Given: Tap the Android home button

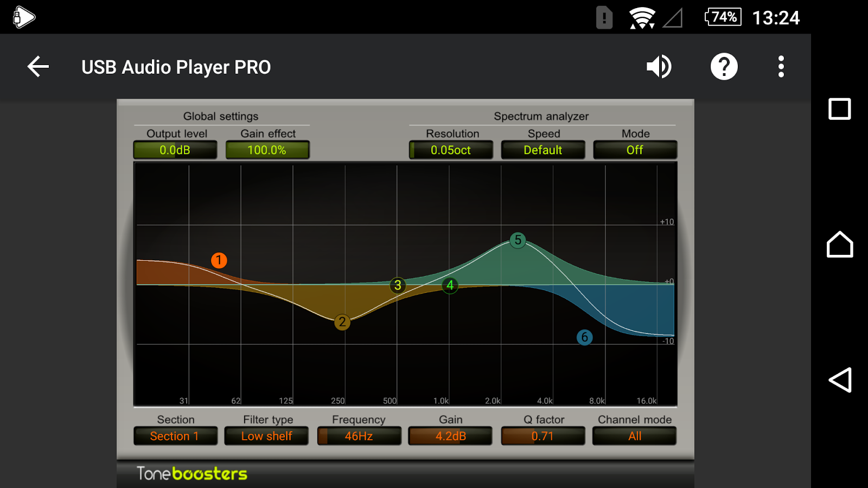Looking at the screenshot, I should [840, 244].
